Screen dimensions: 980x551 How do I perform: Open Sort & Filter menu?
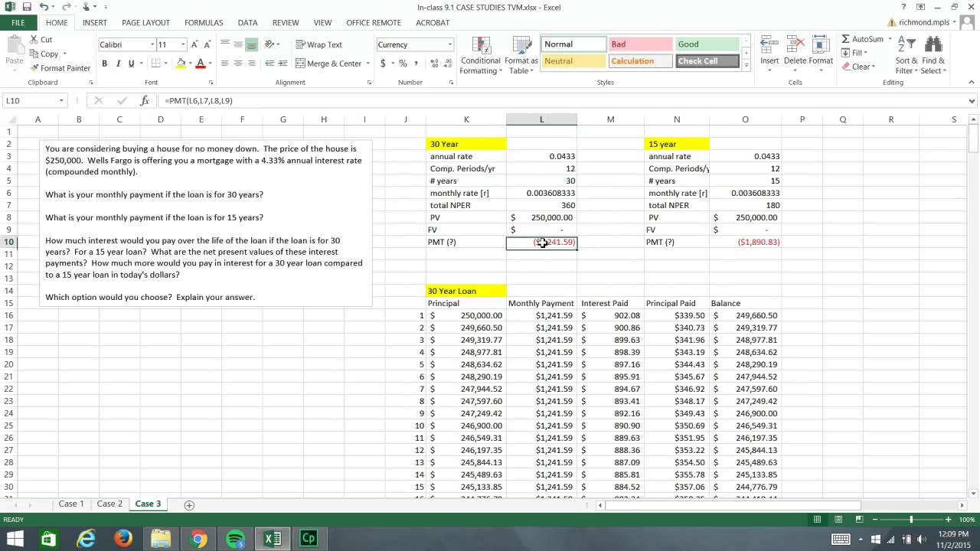[x=906, y=55]
